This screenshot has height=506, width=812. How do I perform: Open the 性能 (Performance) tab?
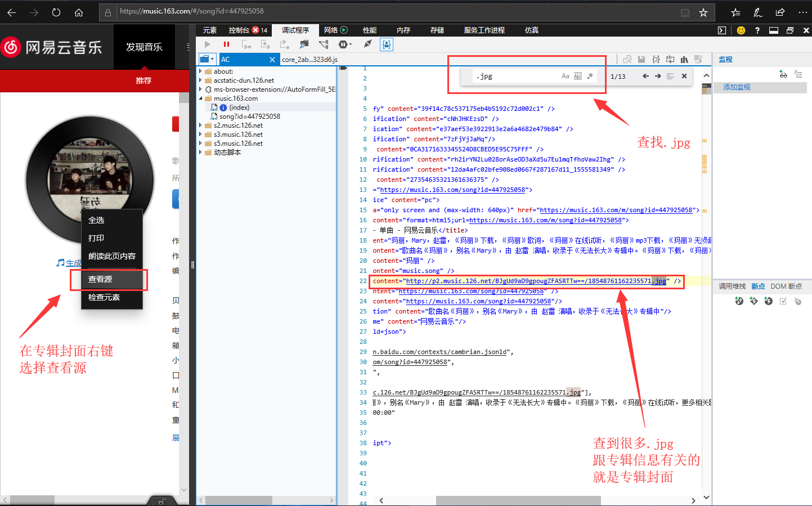(x=370, y=30)
